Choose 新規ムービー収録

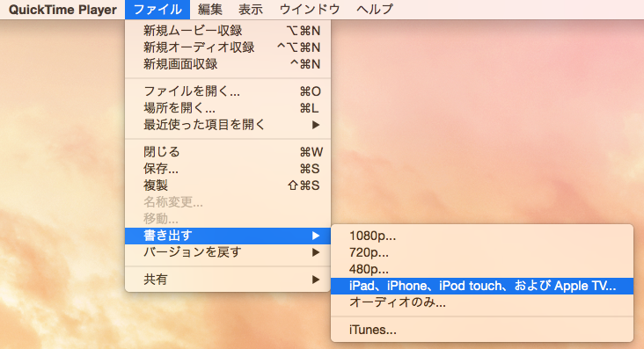click(228, 31)
